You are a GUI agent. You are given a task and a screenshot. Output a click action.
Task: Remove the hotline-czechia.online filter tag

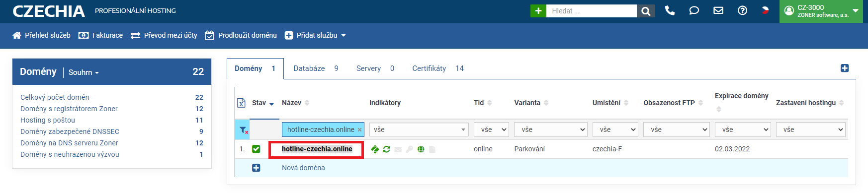tap(359, 130)
